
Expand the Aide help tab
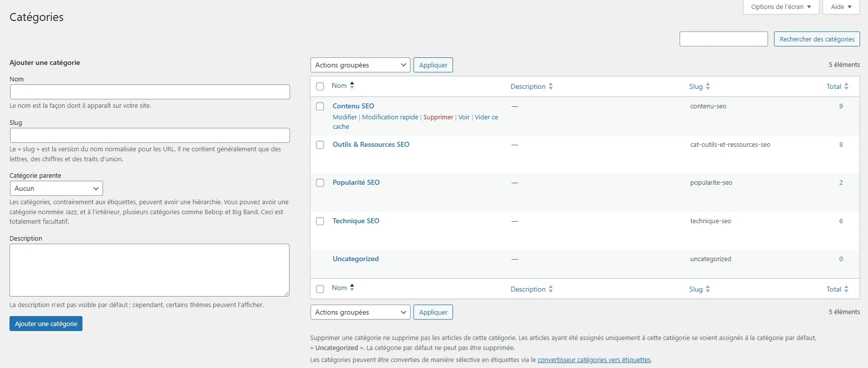coord(841,7)
